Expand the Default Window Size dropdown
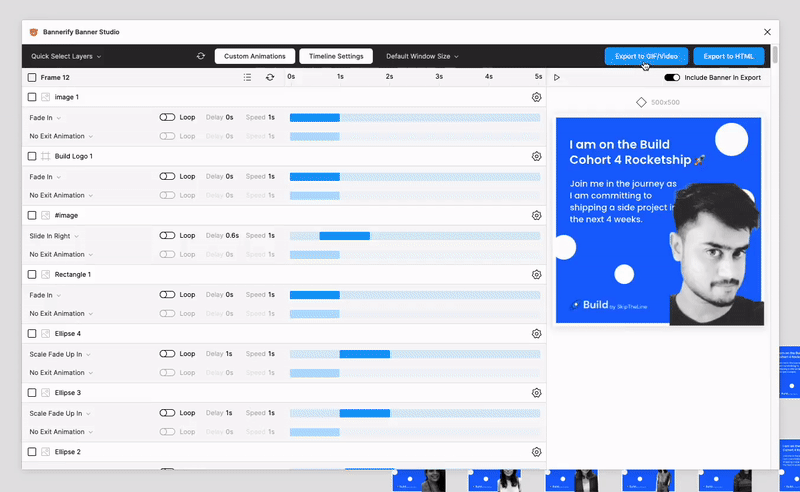800x492 pixels. [422, 57]
